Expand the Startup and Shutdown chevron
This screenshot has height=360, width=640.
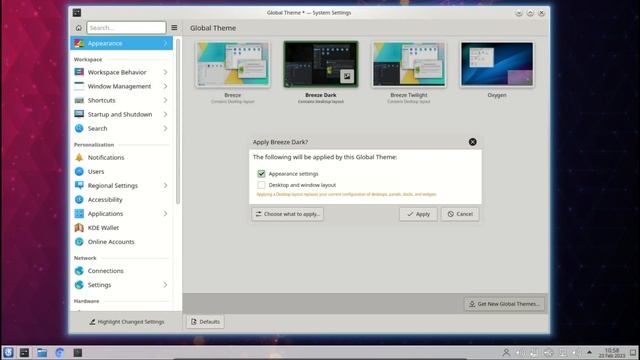[x=165, y=114]
